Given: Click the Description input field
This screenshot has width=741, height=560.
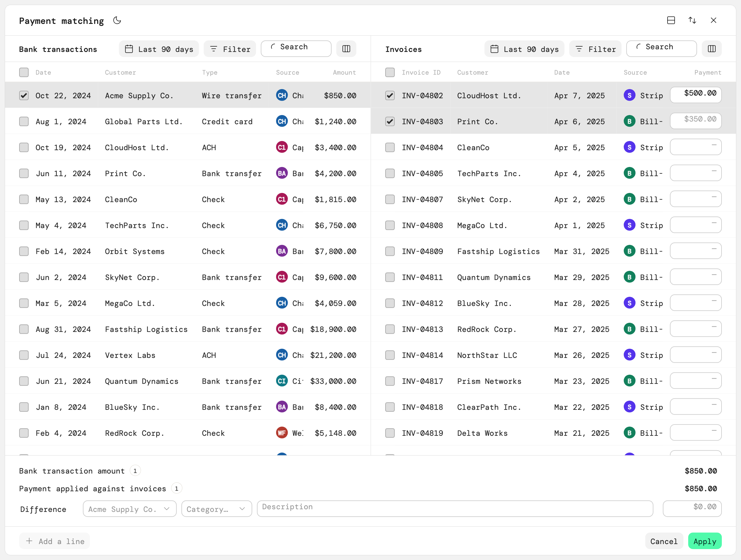Looking at the screenshot, I should tap(455, 509).
